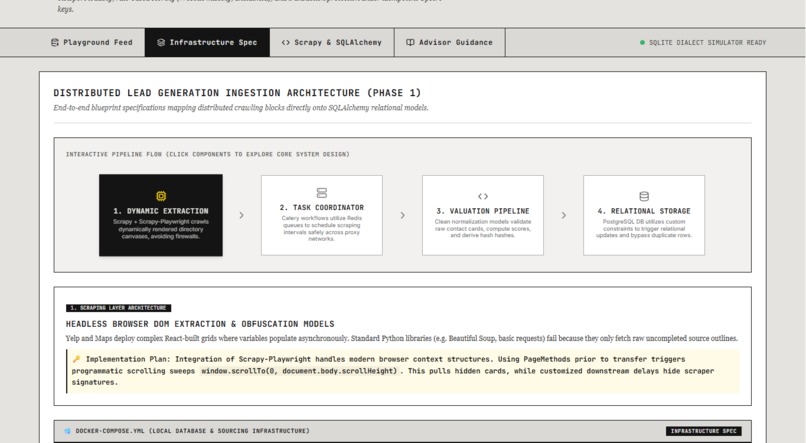806x443 pixels.
Task: Select the Valuation Pipeline card
Action: coord(483,215)
